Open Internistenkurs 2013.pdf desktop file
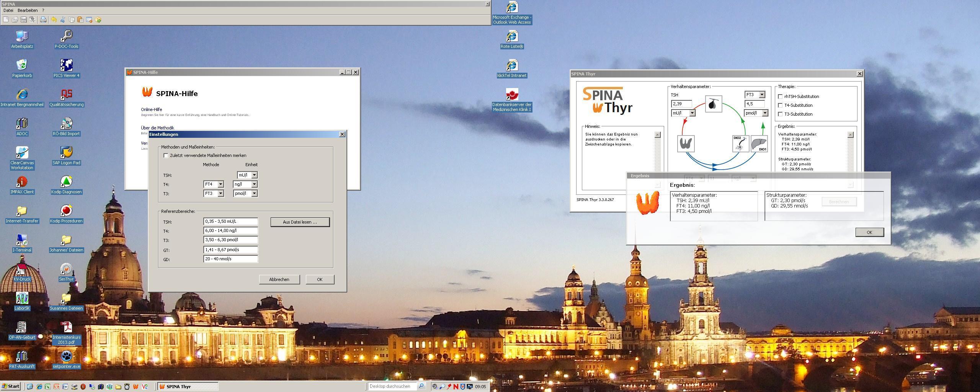980x392 pixels. (x=66, y=333)
